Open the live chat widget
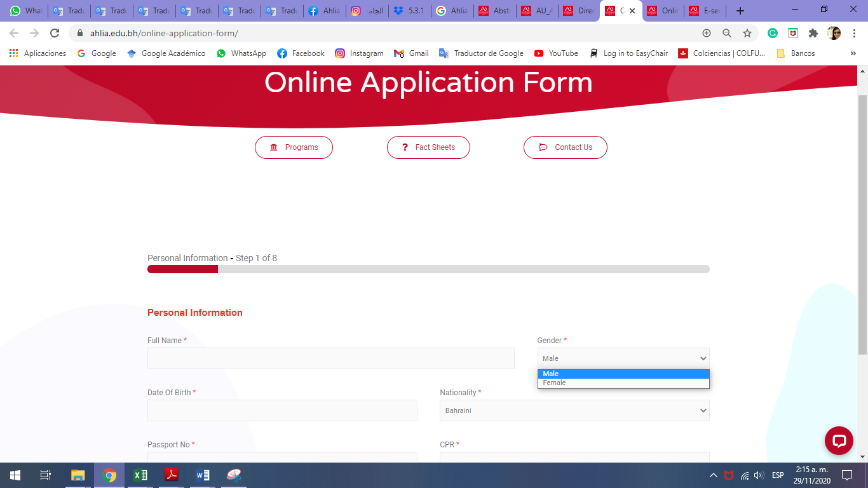Image resolution: width=868 pixels, height=488 pixels. click(839, 440)
